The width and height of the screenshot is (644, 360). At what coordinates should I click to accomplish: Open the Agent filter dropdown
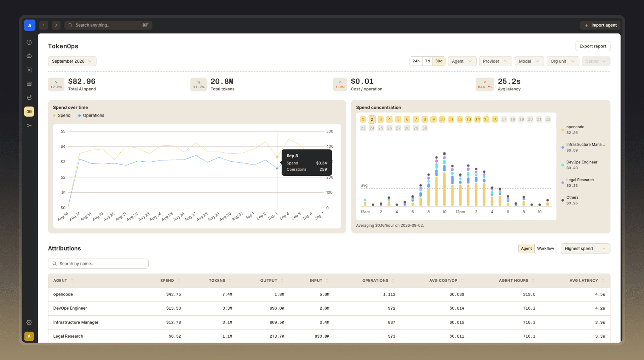[462, 61]
